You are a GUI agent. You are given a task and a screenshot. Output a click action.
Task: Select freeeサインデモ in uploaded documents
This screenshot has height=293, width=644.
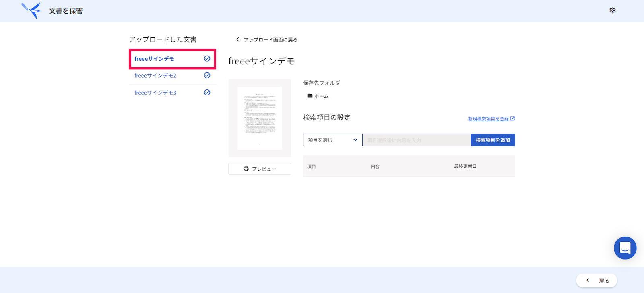tap(172, 59)
